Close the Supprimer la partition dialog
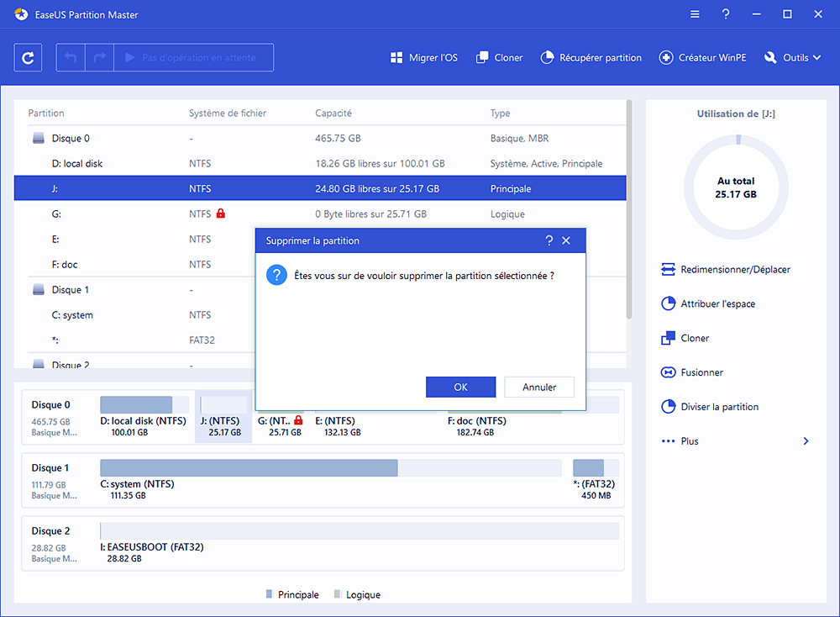Screen dimensions: 840x617 pos(566,240)
